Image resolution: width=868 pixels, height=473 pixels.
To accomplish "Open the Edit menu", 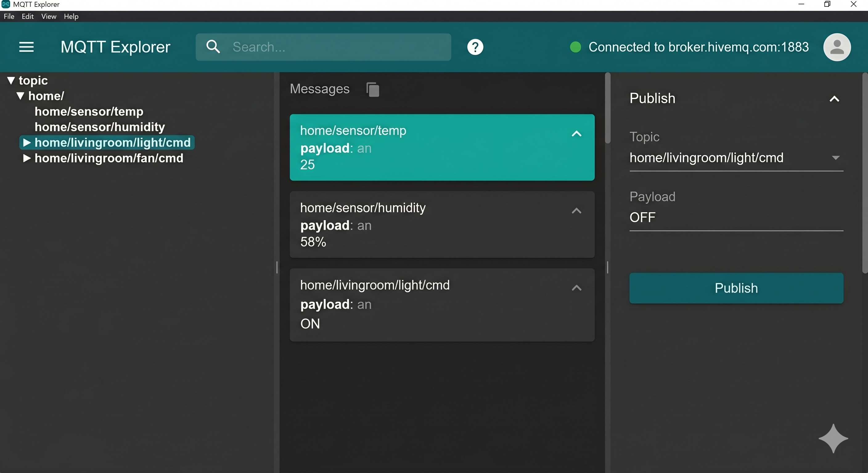I will click(28, 16).
